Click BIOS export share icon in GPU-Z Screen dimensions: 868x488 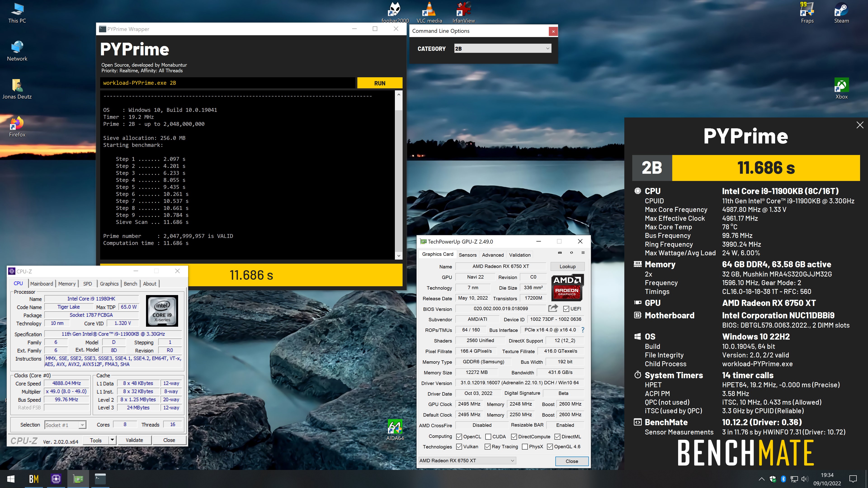[x=553, y=308]
